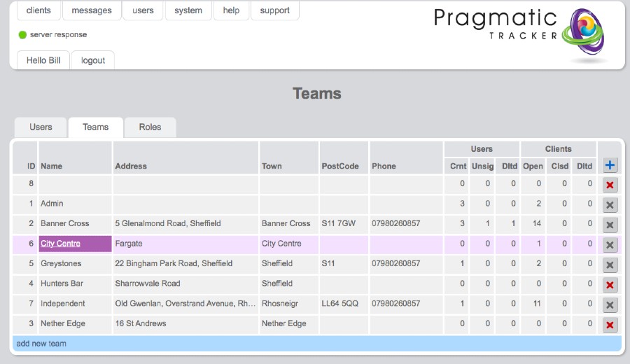Open the clients menu

pos(38,10)
